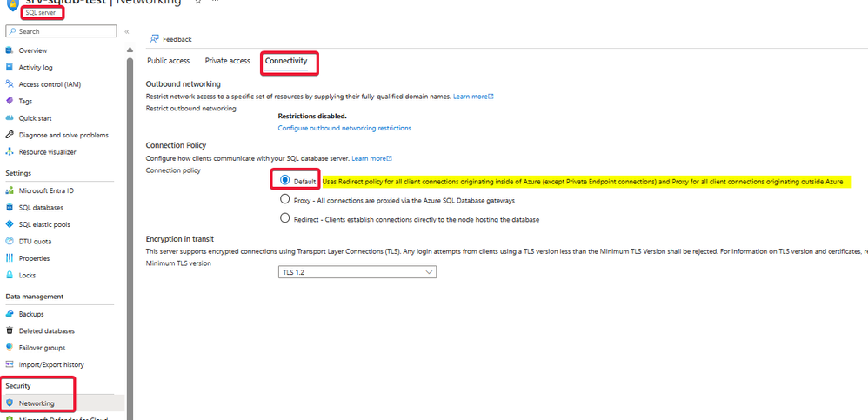Screen dimensions: 868x420
Task: Click the 'SQL server' resource type label
Action: tap(40, 12)
